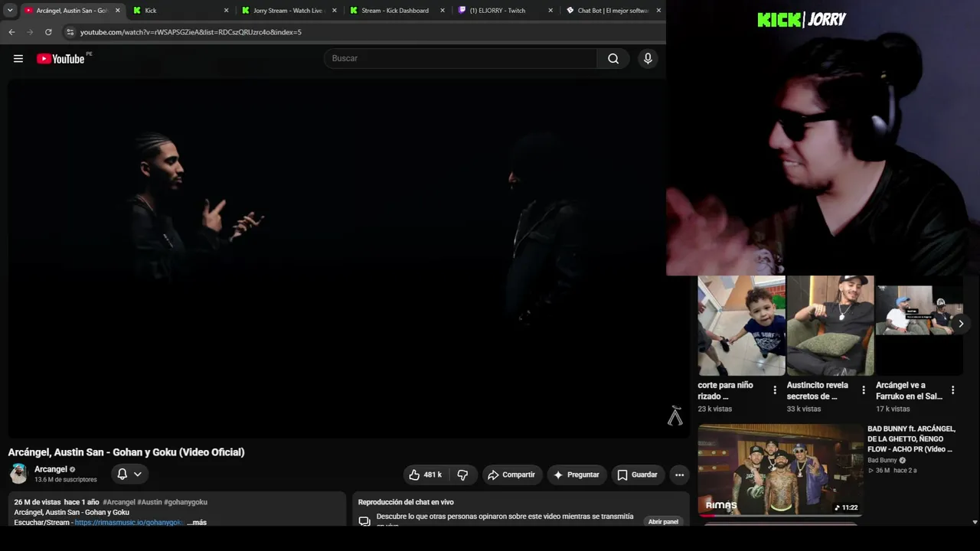
Task: Dislike the video with thumbs down
Action: [x=462, y=474]
